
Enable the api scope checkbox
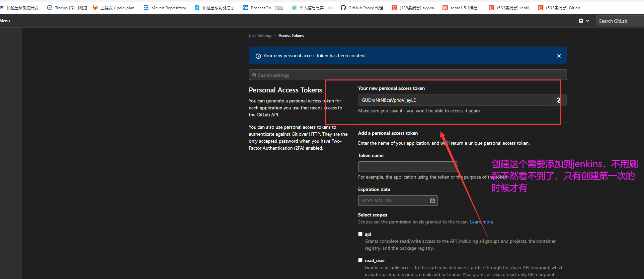click(x=360, y=234)
